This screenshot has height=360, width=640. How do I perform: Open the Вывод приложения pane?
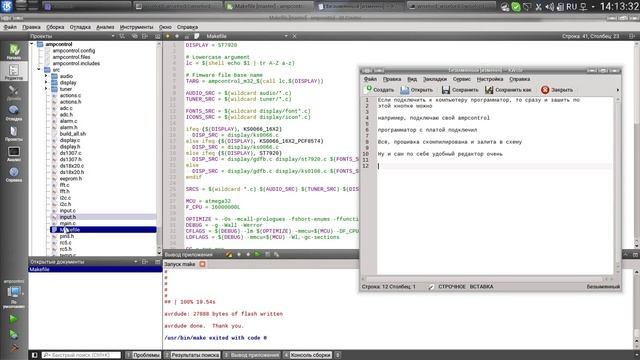pos(252,355)
